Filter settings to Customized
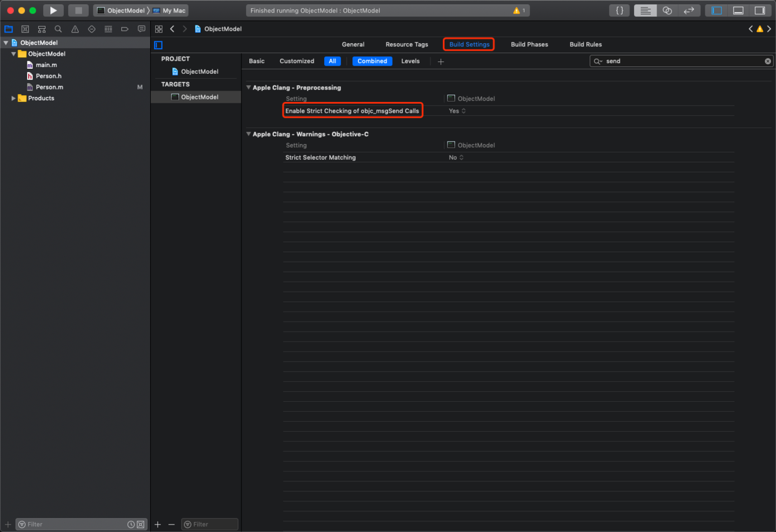This screenshot has width=776, height=532. pyautogui.click(x=297, y=61)
